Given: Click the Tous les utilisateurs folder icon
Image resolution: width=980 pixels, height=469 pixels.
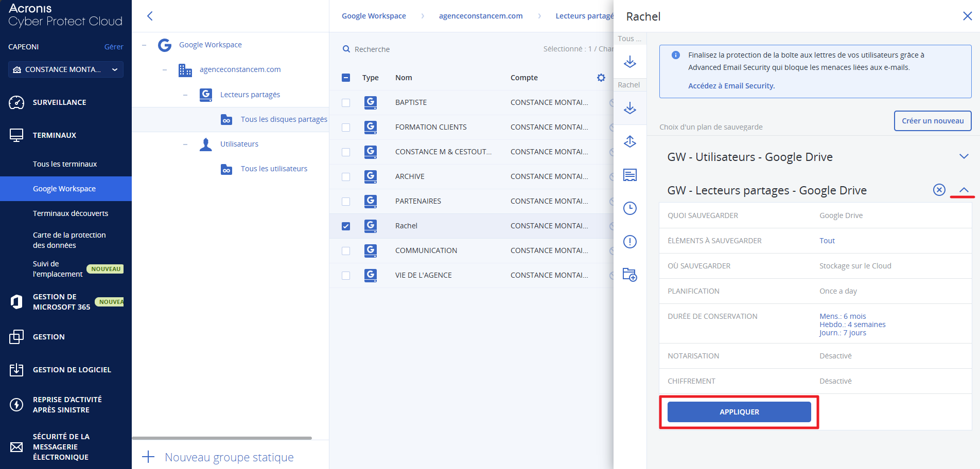Looking at the screenshot, I should tap(226, 169).
